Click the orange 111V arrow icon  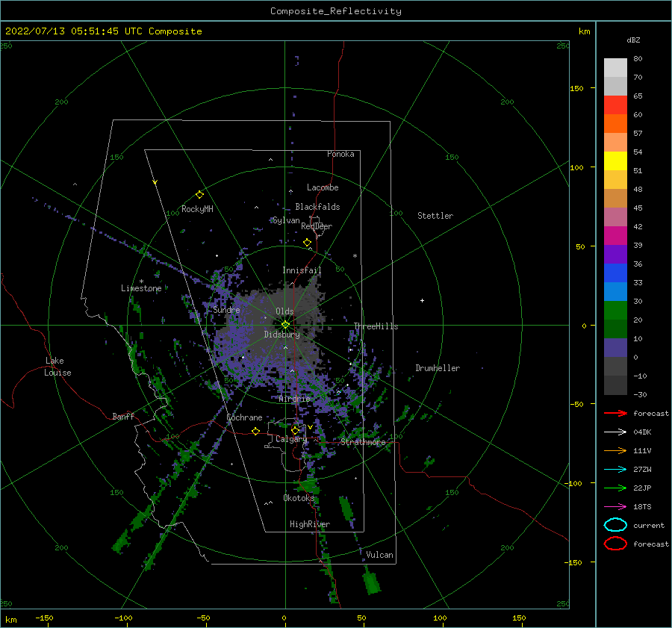tap(615, 450)
